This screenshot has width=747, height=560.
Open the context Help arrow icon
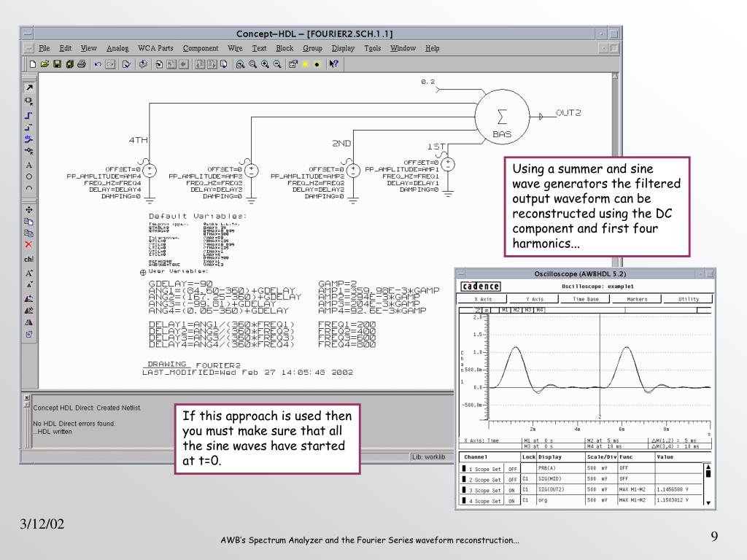coord(333,64)
